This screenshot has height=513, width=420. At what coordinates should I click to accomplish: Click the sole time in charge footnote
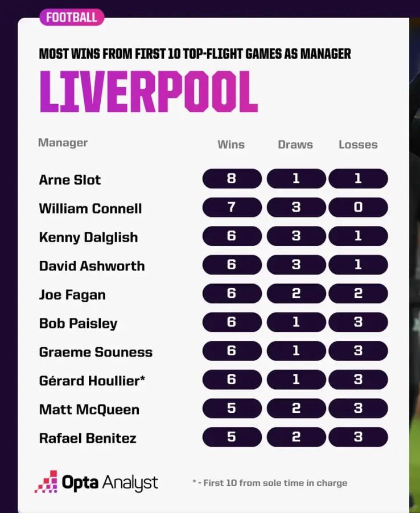[x=270, y=483]
